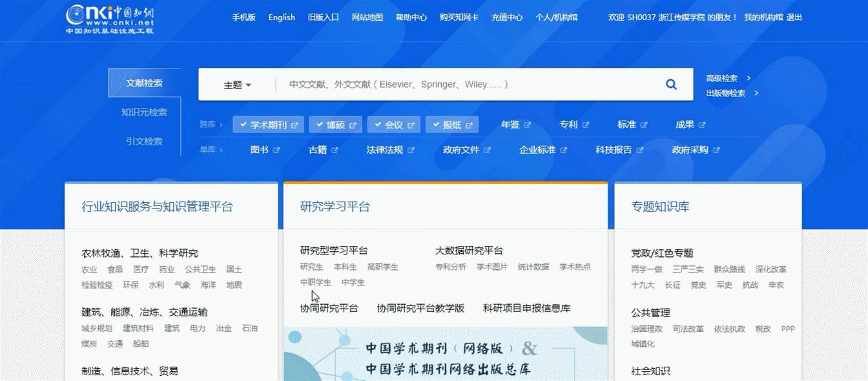The image size is (868, 381).
Task: Click external-link icon beside 专利
Action: coord(585,124)
